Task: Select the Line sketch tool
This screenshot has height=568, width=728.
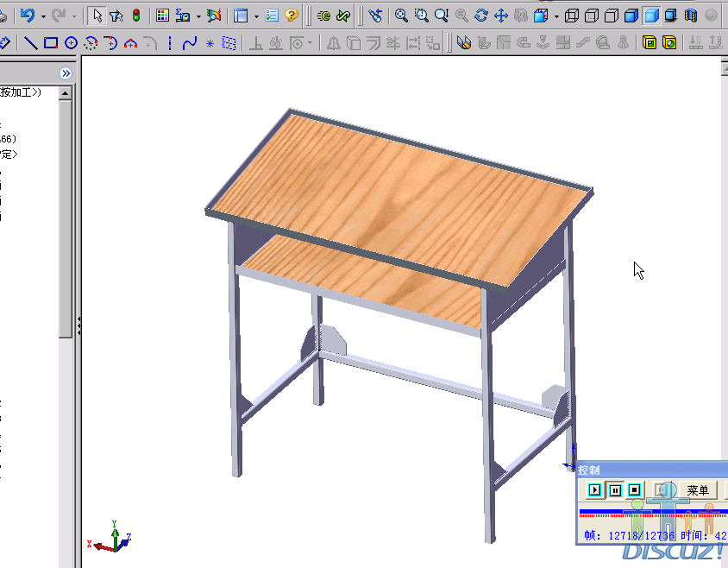Action: pos(31,43)
